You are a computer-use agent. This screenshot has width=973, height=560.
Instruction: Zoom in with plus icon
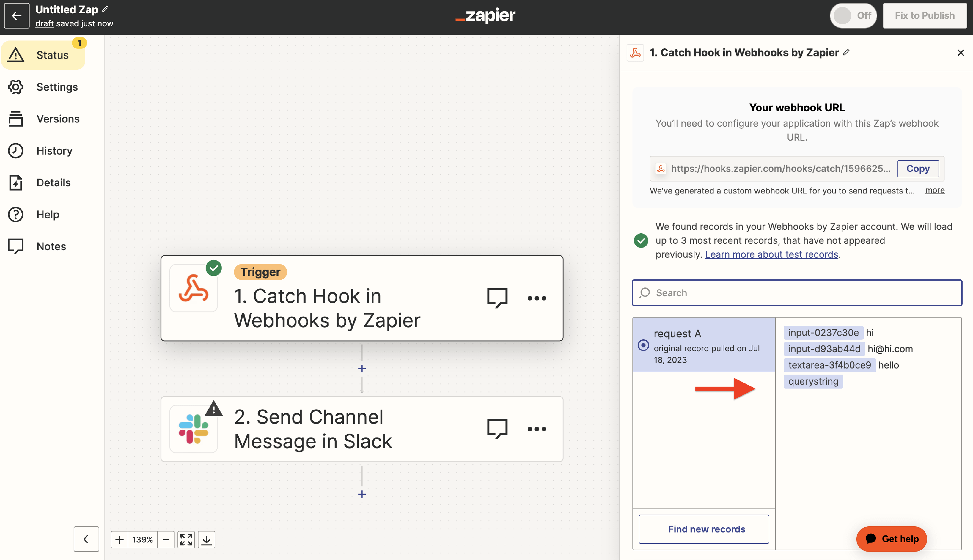point(119,539)
